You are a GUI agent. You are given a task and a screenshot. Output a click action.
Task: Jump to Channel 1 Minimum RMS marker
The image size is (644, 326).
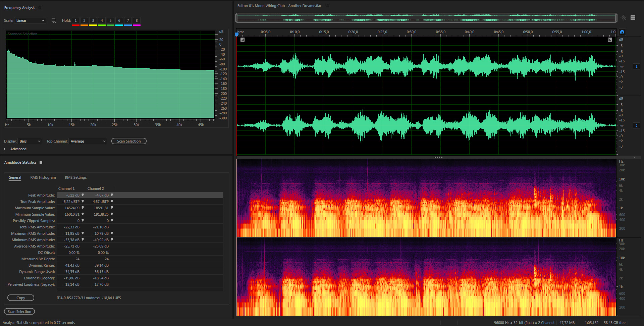pos(83,239)
